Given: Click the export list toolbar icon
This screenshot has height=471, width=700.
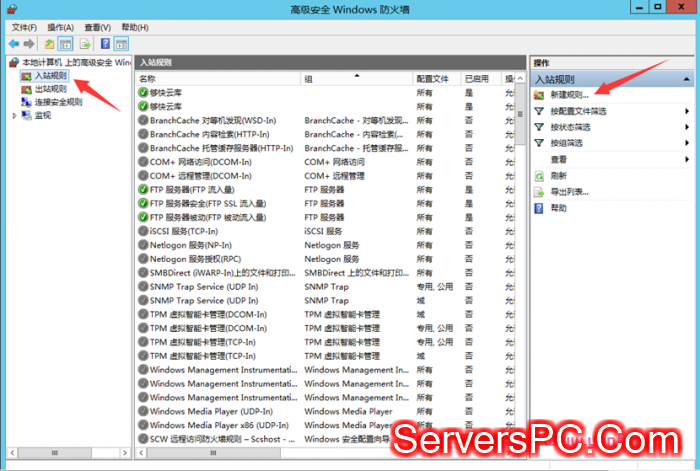Looking at the screenshot, I should coord(85,44).
